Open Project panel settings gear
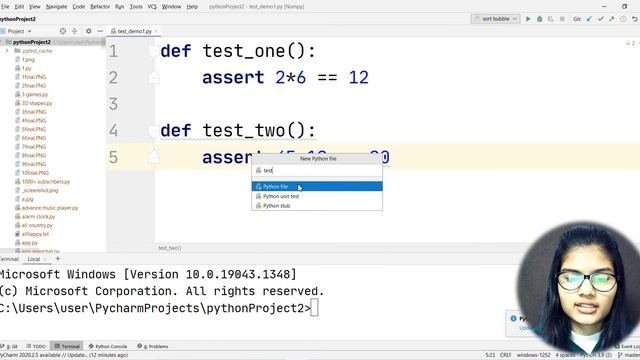Viewport: 640px width, 360px height. [89, 31]
